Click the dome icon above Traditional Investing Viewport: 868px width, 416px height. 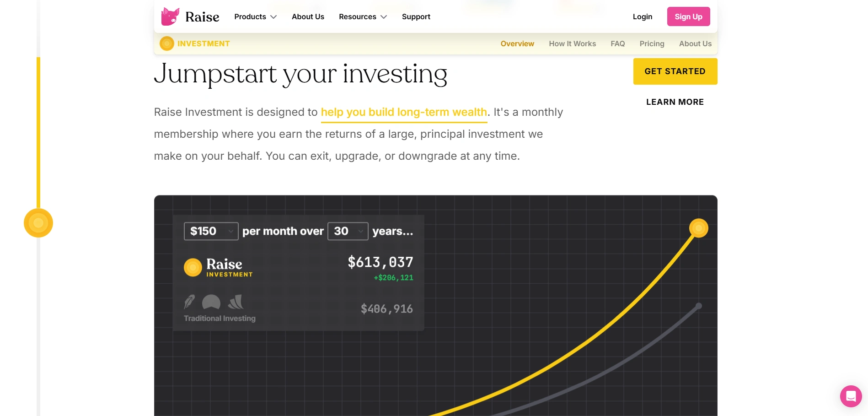tap(211, 302)
